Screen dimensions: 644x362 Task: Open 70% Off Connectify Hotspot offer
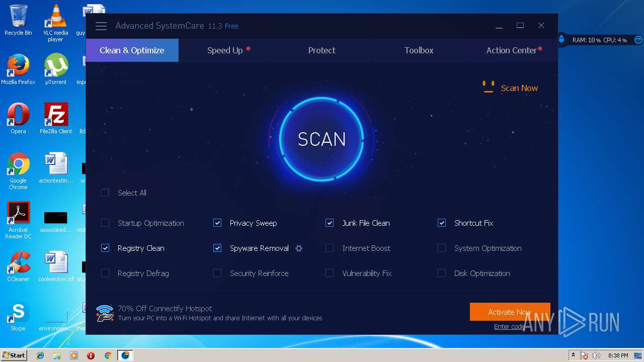(x=165, y=309)
